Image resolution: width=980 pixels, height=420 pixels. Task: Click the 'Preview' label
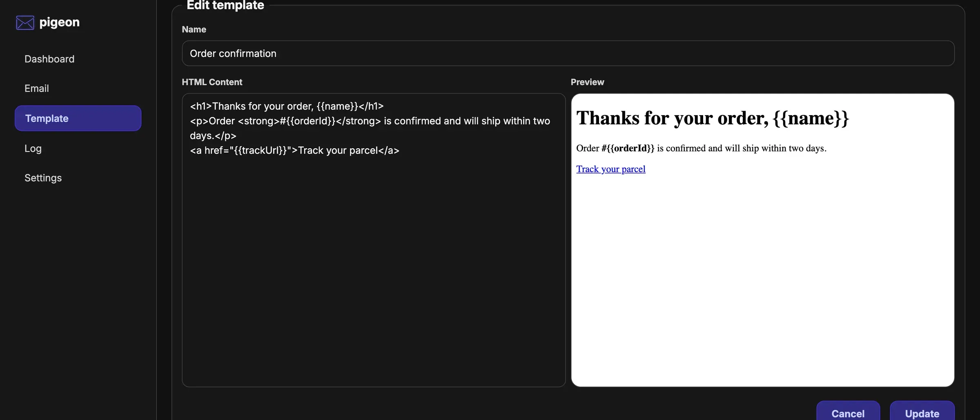[587, 82]
